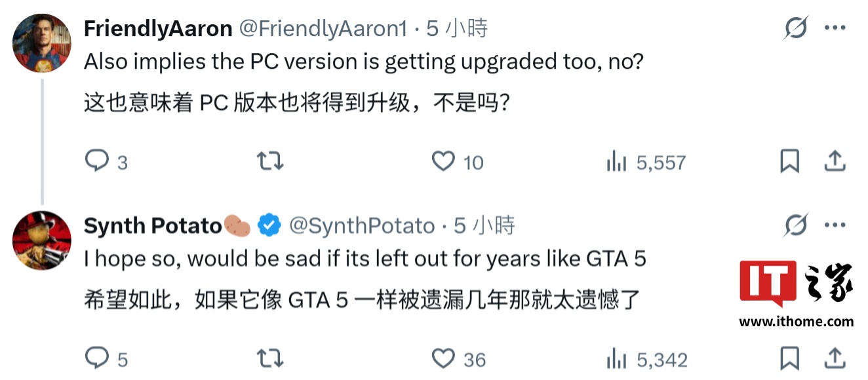This screenshot has height=380, width=868.
Task: Bookmark Synth Potato's tweet
Action: [790, 358]
